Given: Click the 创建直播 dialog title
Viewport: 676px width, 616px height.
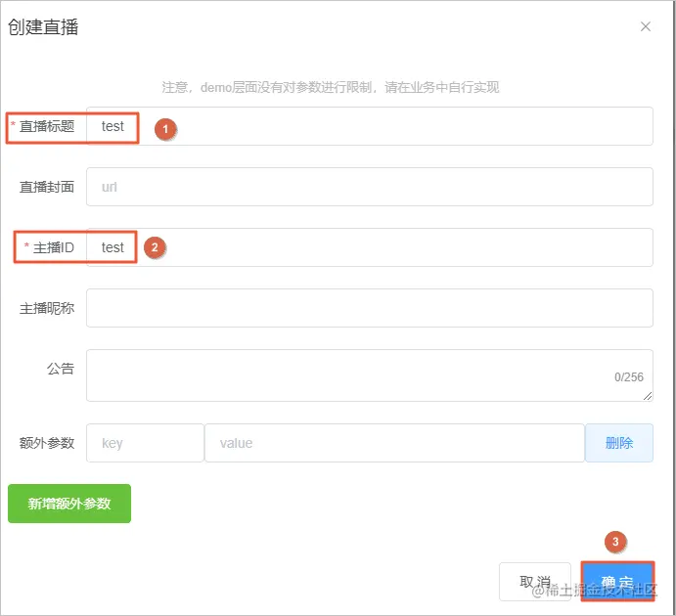Looking at the screenshot, I should point(43,26).
